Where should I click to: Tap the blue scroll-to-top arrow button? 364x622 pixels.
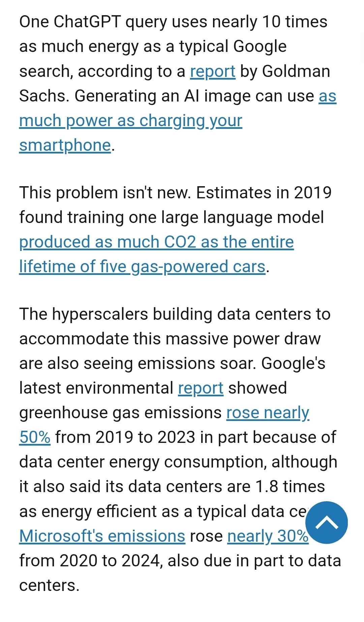click(x=326, y=522)
